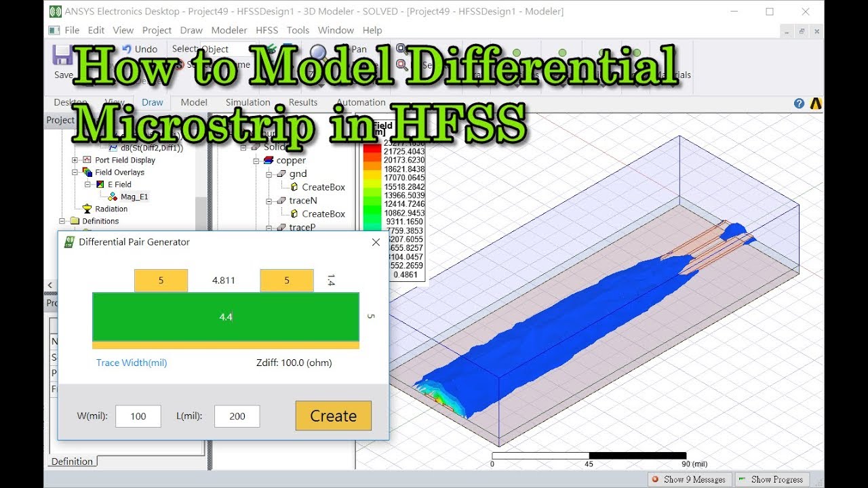The width and height of the screenshot is (868, 488).
Task: Click the 4.811 spacing value
Action: (224, 280)
